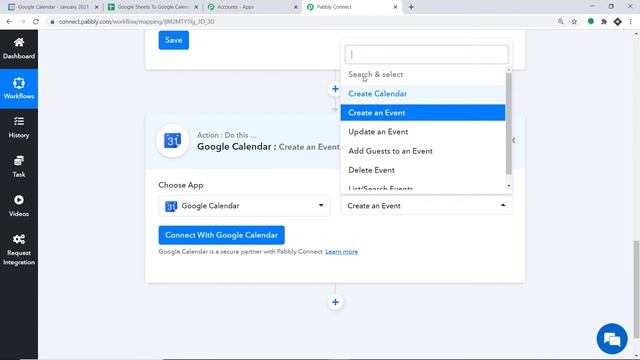
Task: Click Connect With Google Calendar
Action: click(x=222, y=235)
